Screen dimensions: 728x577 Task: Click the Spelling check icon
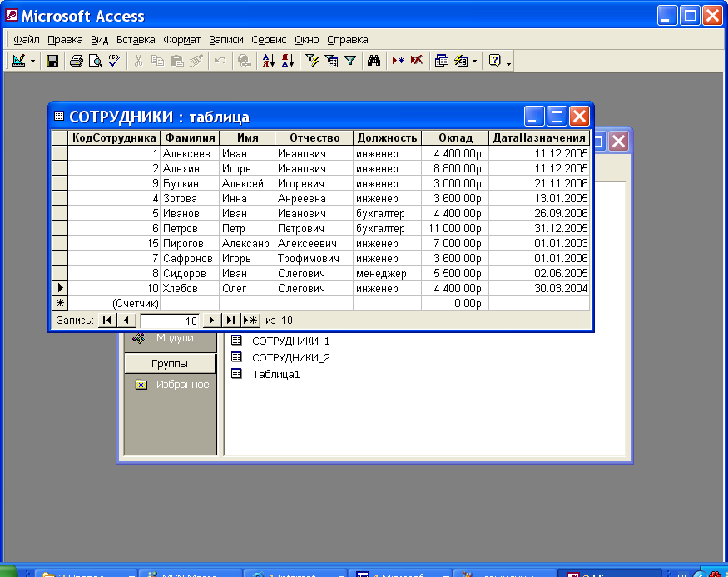point(114,61)
